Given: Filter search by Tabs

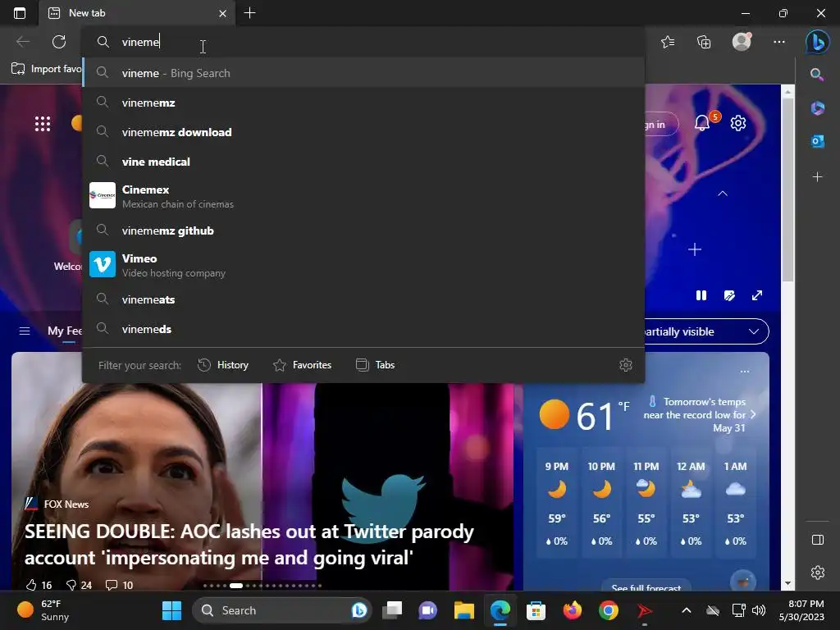Looking at the screenshot, I should click(375, 365).
